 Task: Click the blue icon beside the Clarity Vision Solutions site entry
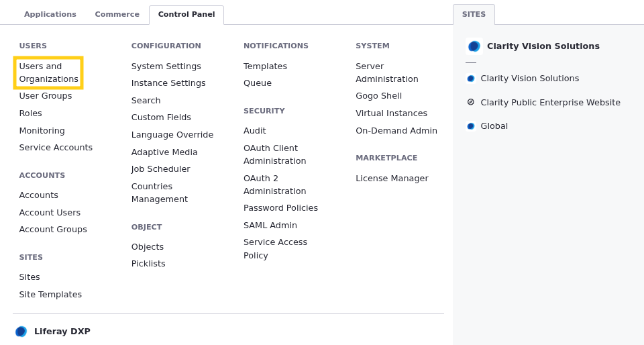(471, 79)
